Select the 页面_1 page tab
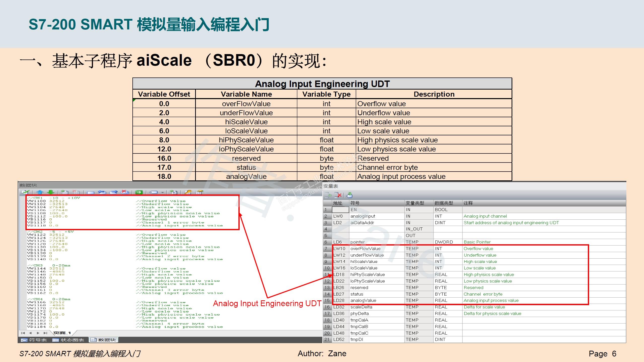This screenshot has height=362, width=644. [62, 333]
